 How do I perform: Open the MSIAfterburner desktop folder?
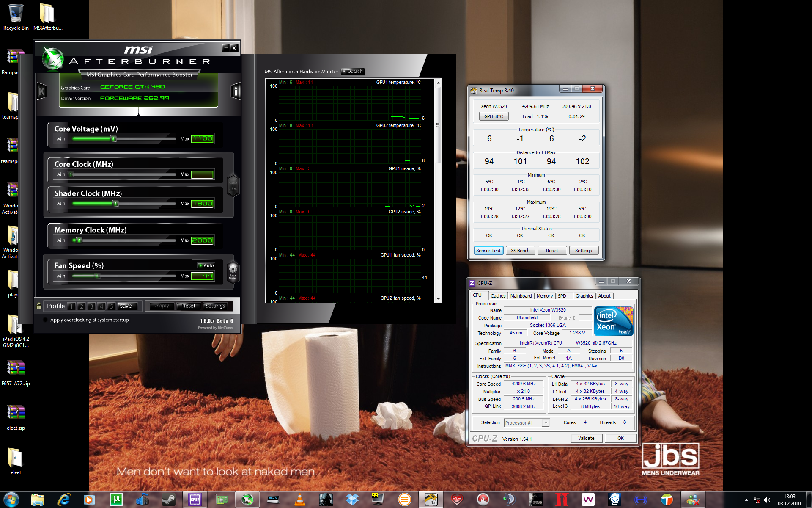click(47, 17)
